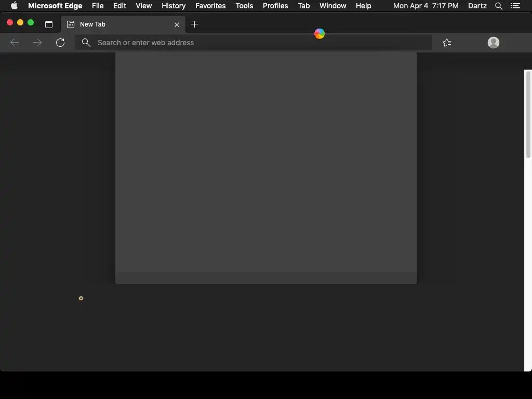Open the Profiles menu

coord(275,6)
